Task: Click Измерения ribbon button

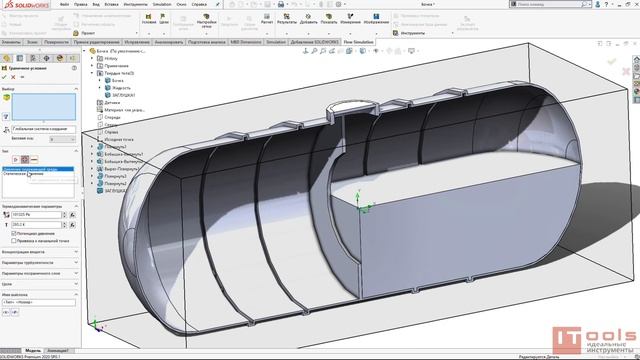Action: tap(350, 19)
